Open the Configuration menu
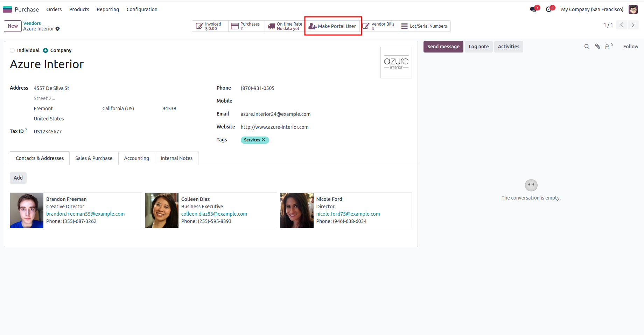Screen dimensions: 644x335 142,9
